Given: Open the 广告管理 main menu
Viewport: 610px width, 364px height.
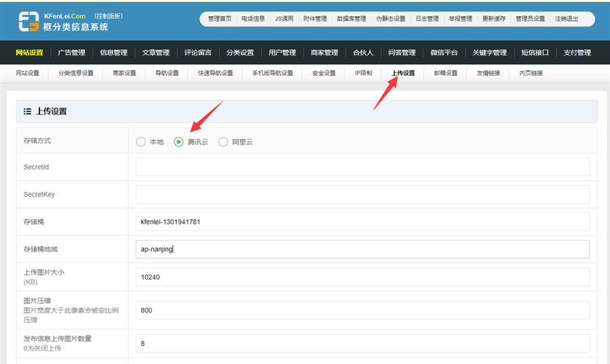Looking at the screenshot, I should [x=71, y=53].
